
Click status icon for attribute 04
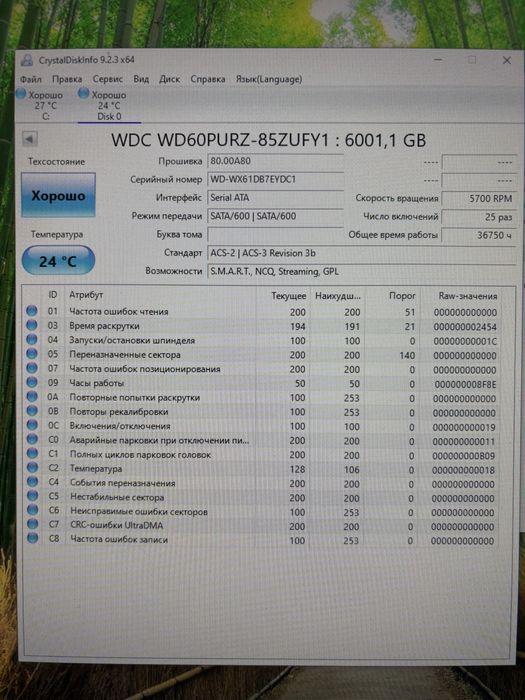click(x=32, y=339)
